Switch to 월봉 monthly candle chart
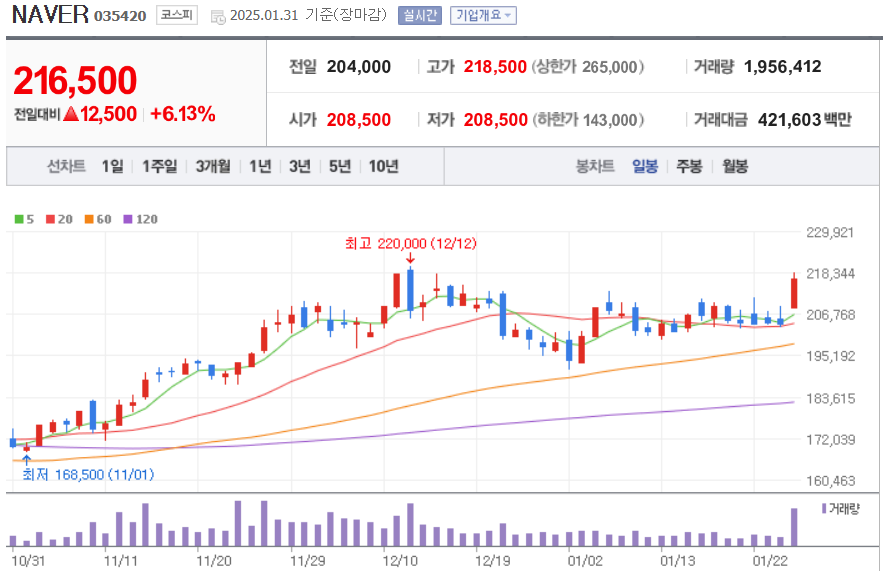 click(x=735, y=166)
